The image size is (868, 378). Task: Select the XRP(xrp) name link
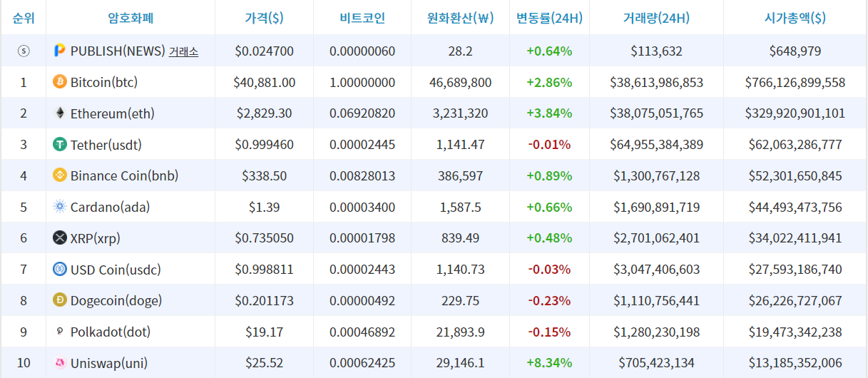click(x=96, y=238)
